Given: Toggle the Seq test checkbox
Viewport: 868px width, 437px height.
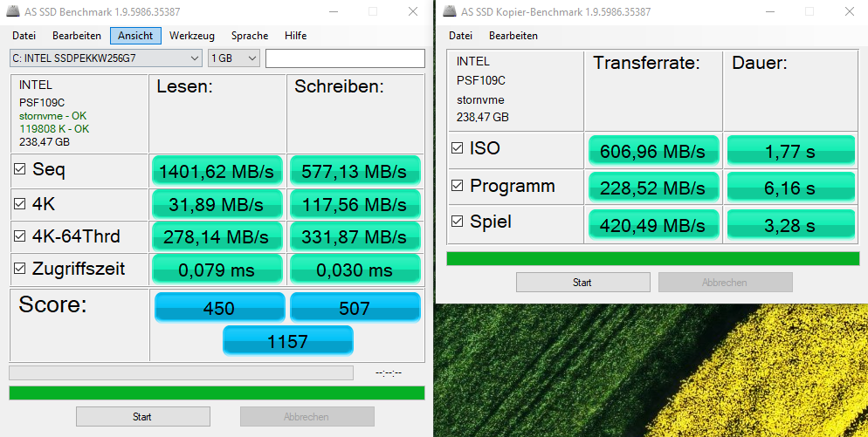Looking at the screenshot, I should click(20, 170).
